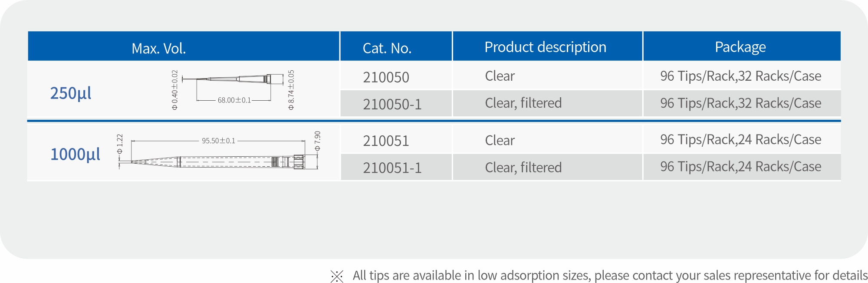
Task: Click the 250µl volume label
Action: (71, 93)
